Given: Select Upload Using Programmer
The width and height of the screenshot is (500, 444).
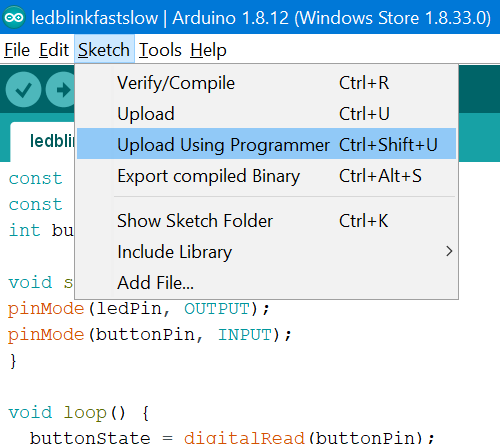Looking at the screenshot, I should [266, 144].
